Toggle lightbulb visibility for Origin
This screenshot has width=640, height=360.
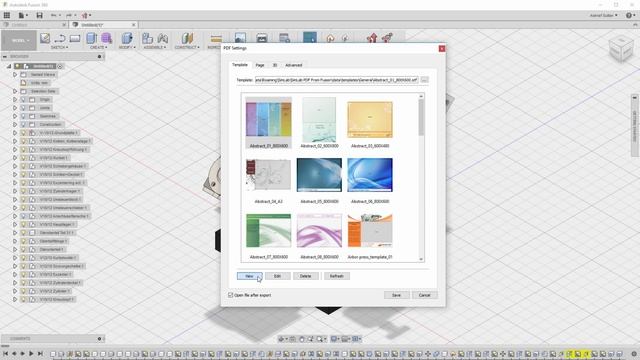pos(23,100)
